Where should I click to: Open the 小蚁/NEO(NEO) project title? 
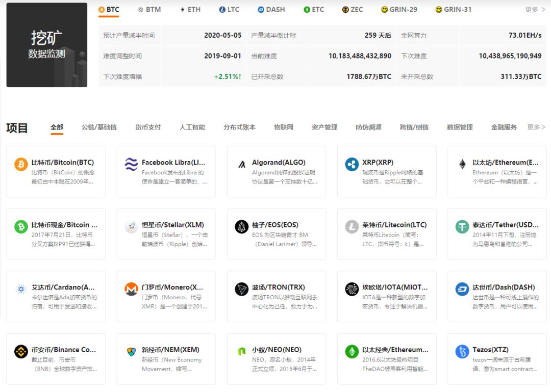click(x=277, y=350)
